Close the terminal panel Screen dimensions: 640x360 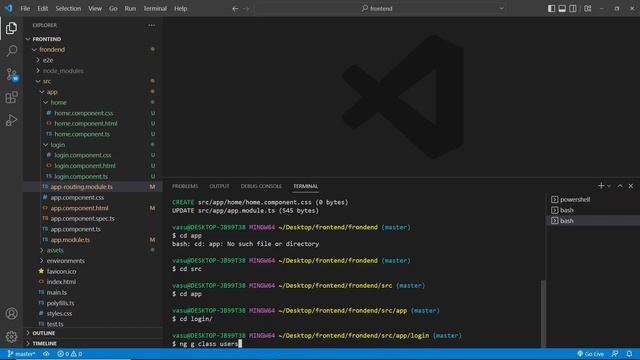tap(631, 186)
